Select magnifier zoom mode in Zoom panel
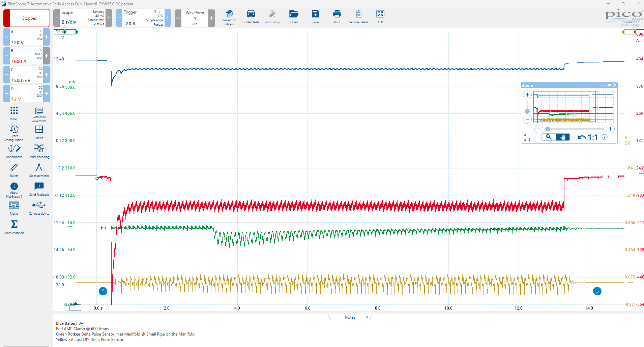 pyautogui.click(x=549, y=137)
